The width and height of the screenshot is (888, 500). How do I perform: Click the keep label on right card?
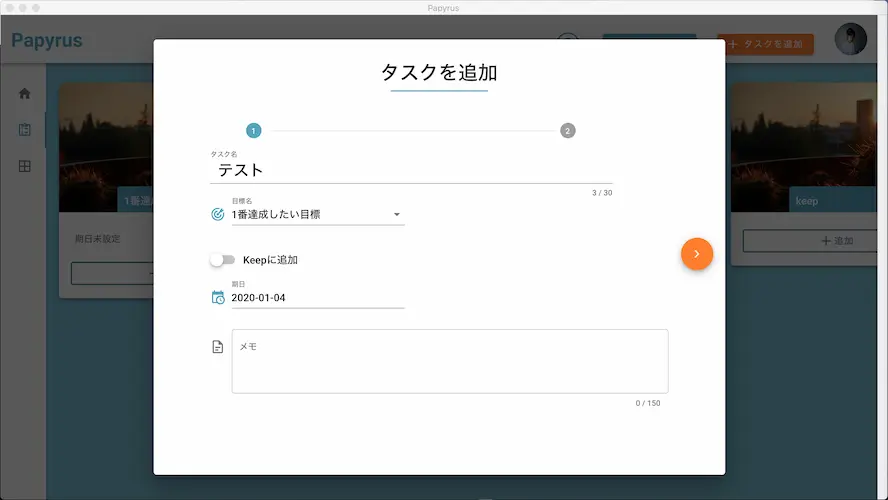point(806,201)
